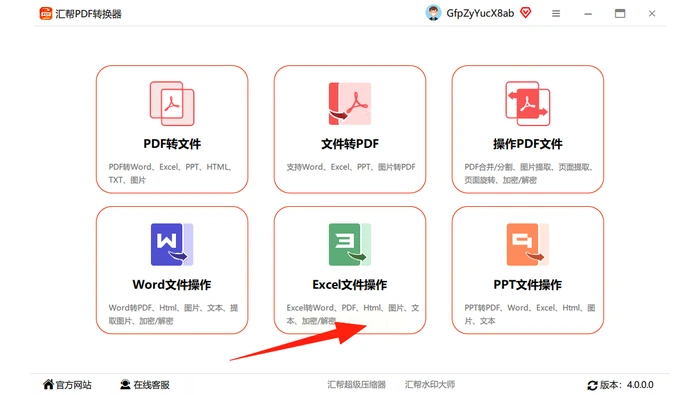Click the customer service headset icon

pos(125,384)
